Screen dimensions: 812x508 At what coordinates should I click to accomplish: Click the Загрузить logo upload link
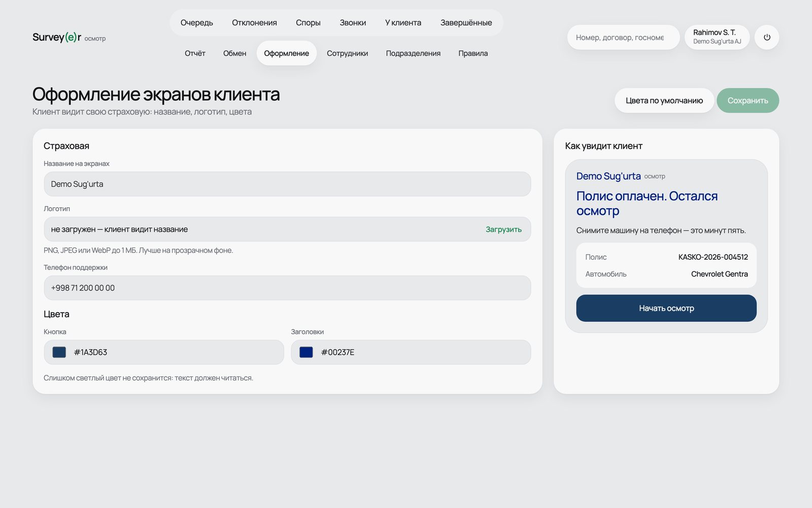[503, 230]
